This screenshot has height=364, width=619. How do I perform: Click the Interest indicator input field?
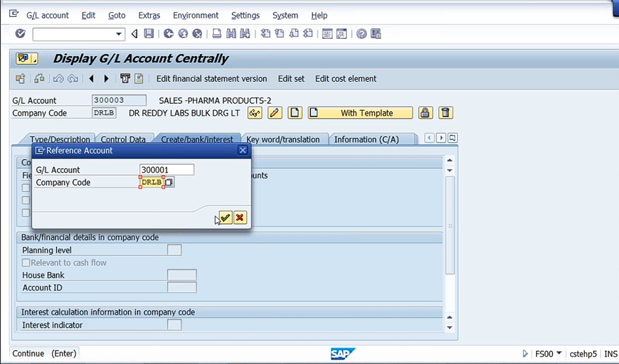174,325
